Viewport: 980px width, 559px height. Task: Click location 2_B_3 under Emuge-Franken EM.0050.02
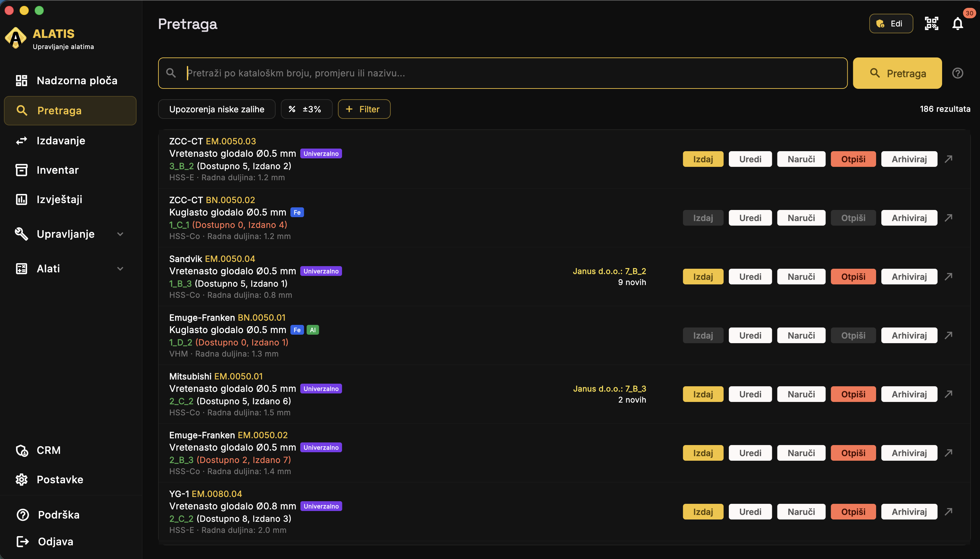[x=181, y=459]
